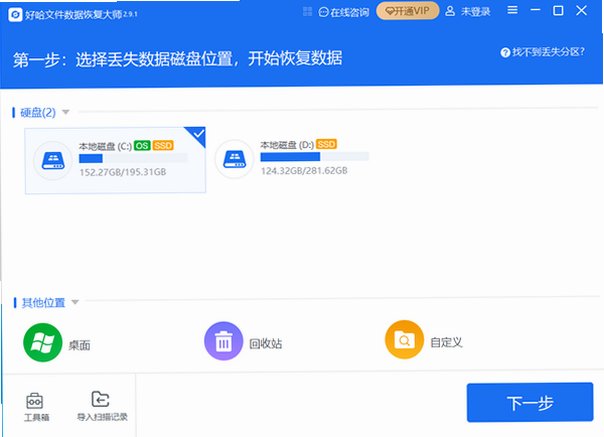
Task: Click the SSD badge on D: drive
Action: pos(326,144)
